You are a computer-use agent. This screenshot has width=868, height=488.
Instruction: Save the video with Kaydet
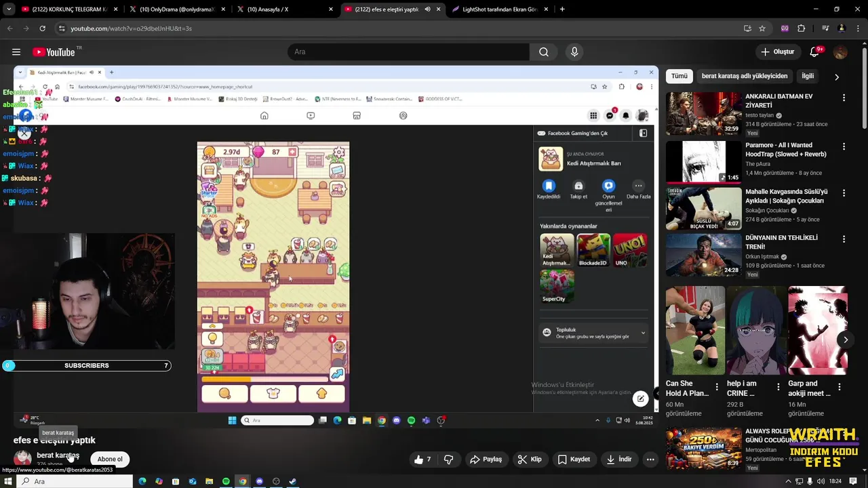coord(574,460)
